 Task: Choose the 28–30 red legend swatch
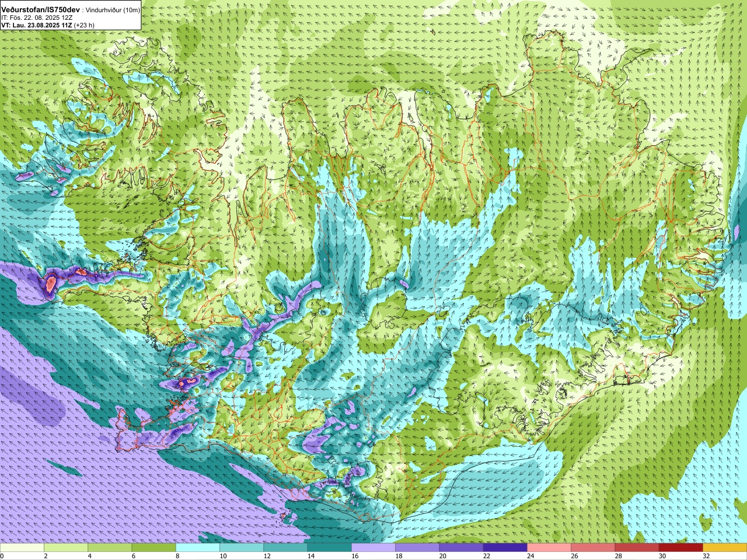coord(637,548)
